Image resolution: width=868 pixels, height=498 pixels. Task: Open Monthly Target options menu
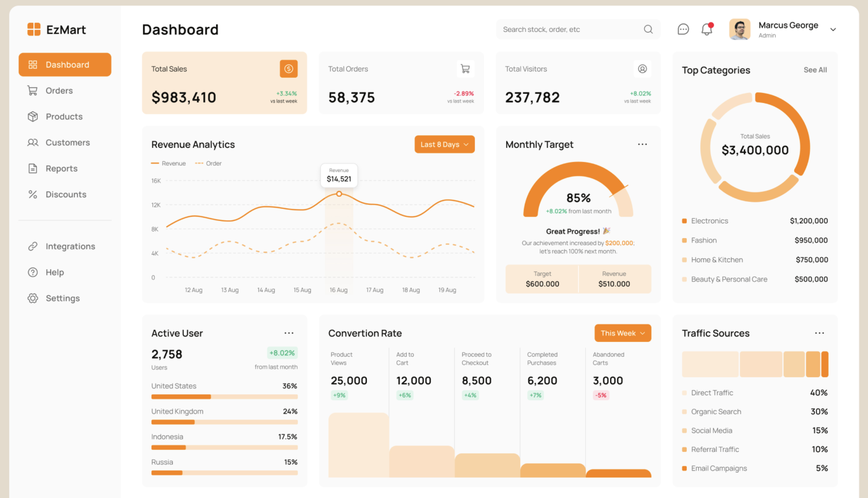642,144
